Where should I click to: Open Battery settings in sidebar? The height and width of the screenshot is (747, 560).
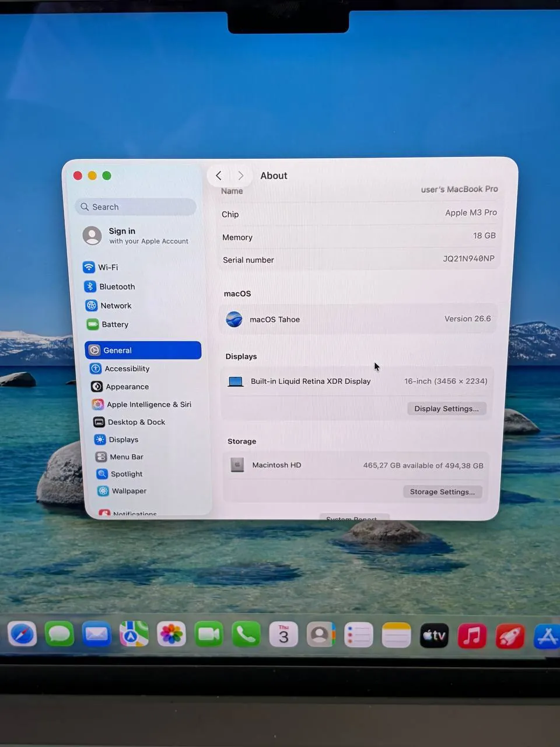pyautogui.click(x=107, y=324)
